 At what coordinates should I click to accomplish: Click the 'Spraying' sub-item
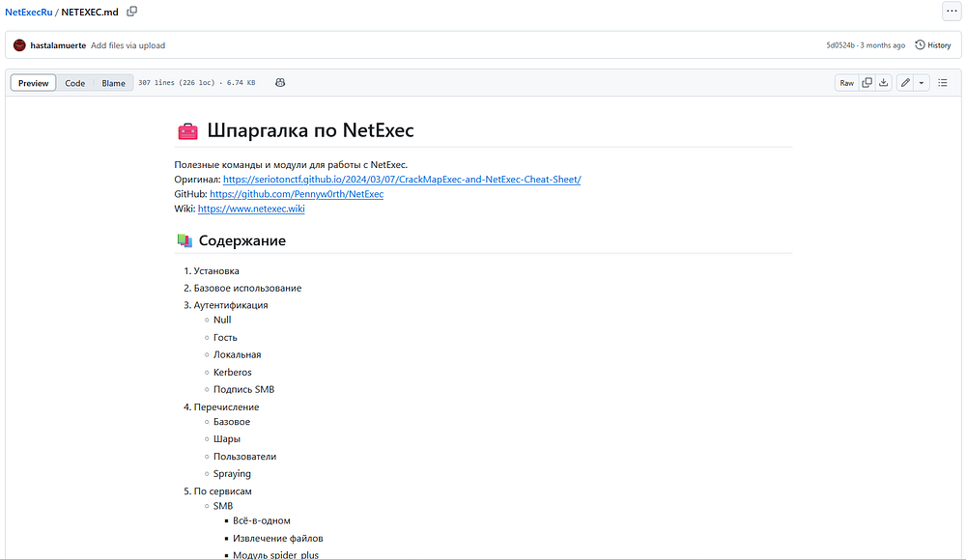(x=232, y=474)
